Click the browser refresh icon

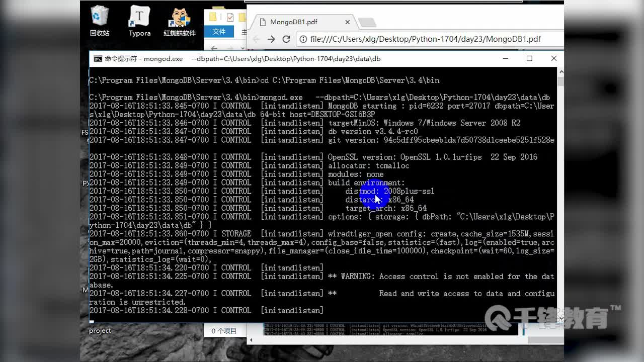(x=286, y=39)
